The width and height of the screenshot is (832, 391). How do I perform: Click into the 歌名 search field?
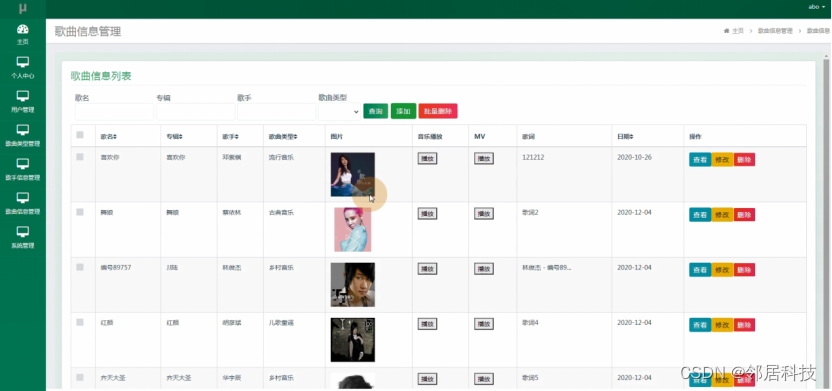[x=115, y=112]
